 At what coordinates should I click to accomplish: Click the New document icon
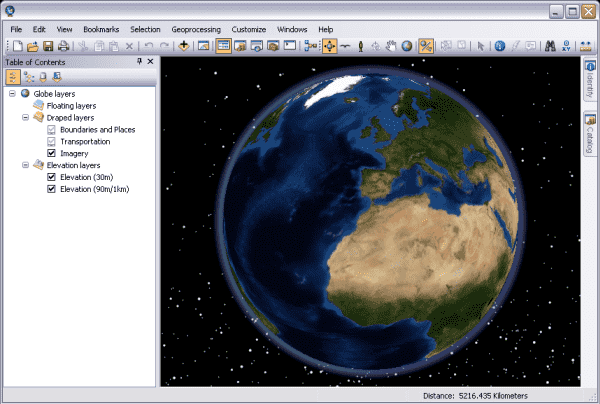coord(18,46)
